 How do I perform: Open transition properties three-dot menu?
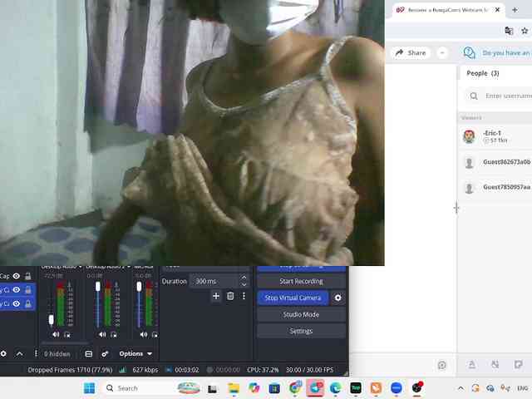244,296
